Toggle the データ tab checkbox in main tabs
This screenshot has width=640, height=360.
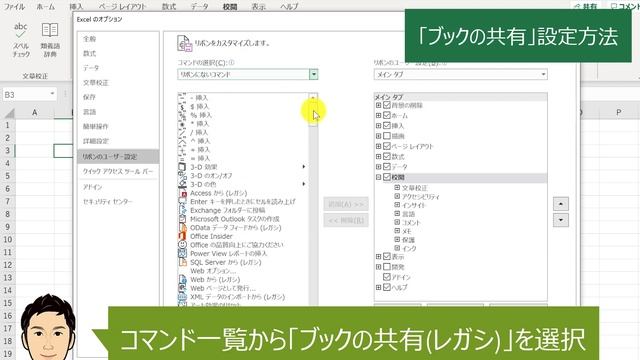pos(387,167)
